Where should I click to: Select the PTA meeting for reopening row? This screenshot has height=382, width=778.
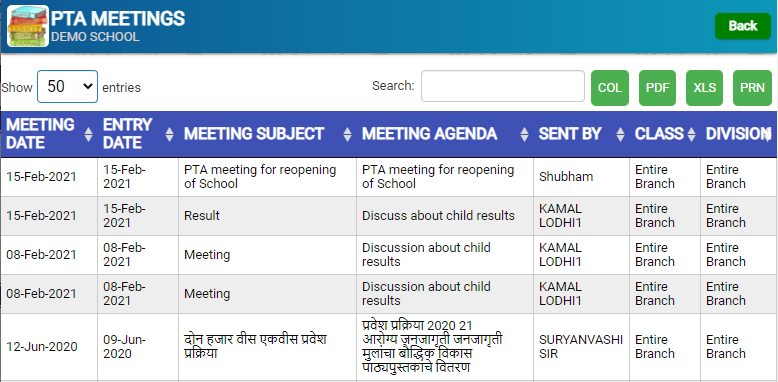[x=389, y=177]
